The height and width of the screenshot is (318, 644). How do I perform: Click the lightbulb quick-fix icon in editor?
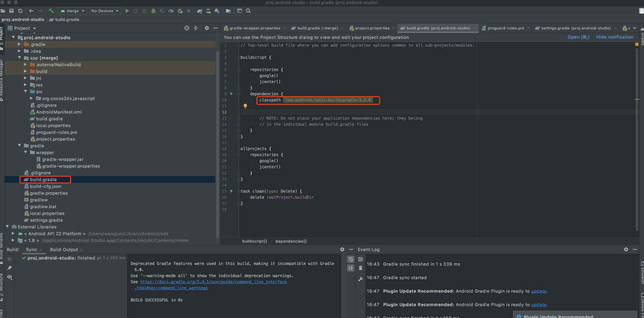(245, 106)
